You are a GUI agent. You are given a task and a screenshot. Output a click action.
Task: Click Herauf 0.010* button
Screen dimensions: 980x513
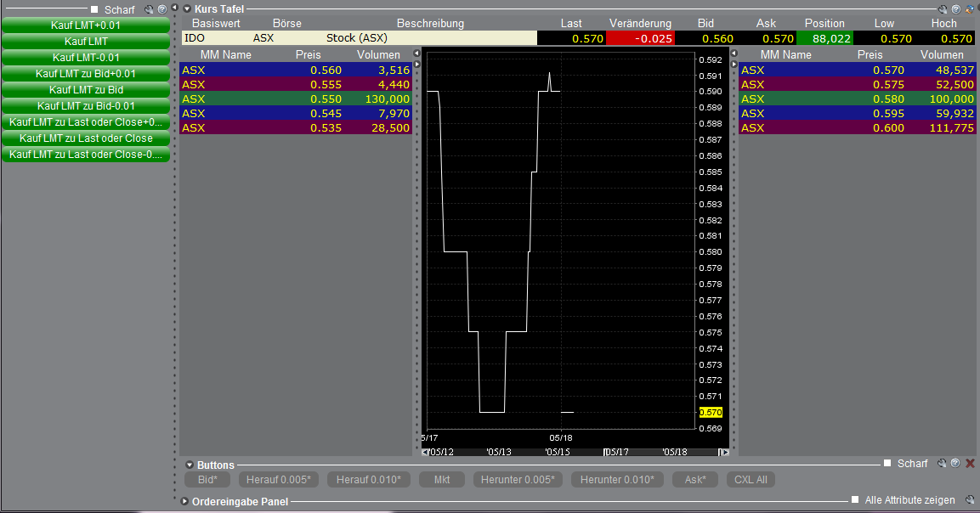369,480
